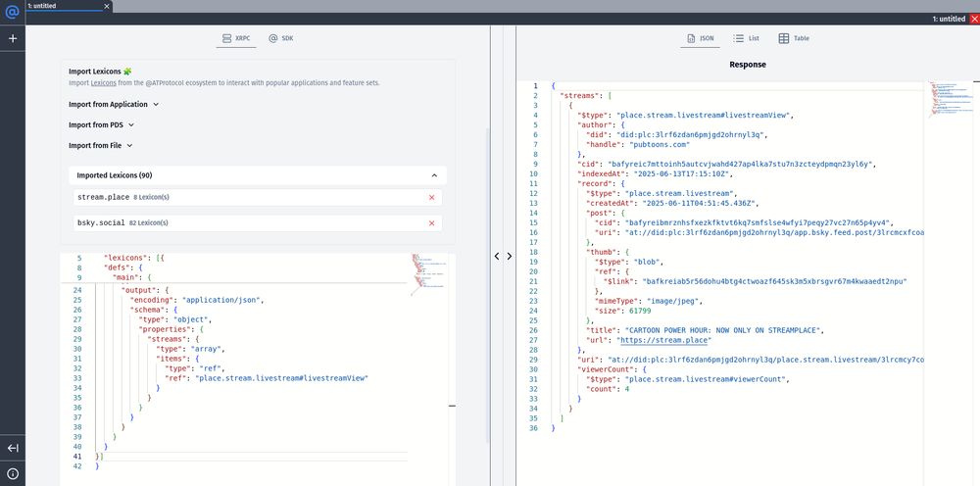Click the "lexicons" line in request editor
The height and width of the screenshot is (486, 980).
tap(133, 258)
